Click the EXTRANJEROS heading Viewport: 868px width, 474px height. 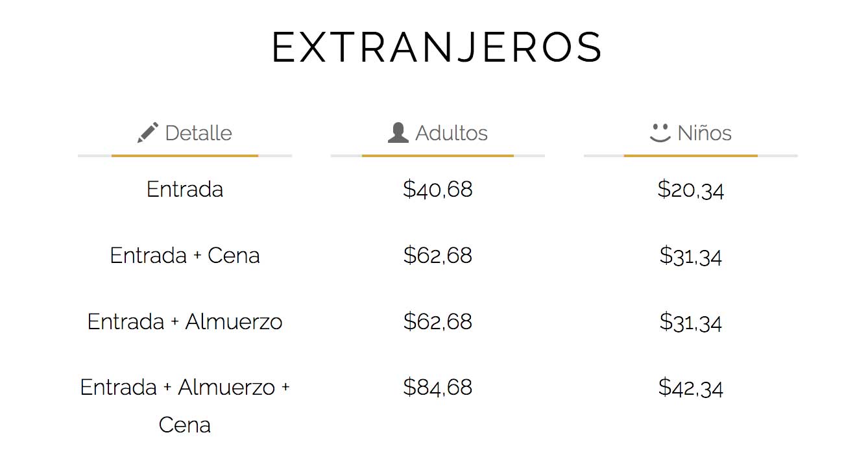pyautogui.click(x=437, y=47)
